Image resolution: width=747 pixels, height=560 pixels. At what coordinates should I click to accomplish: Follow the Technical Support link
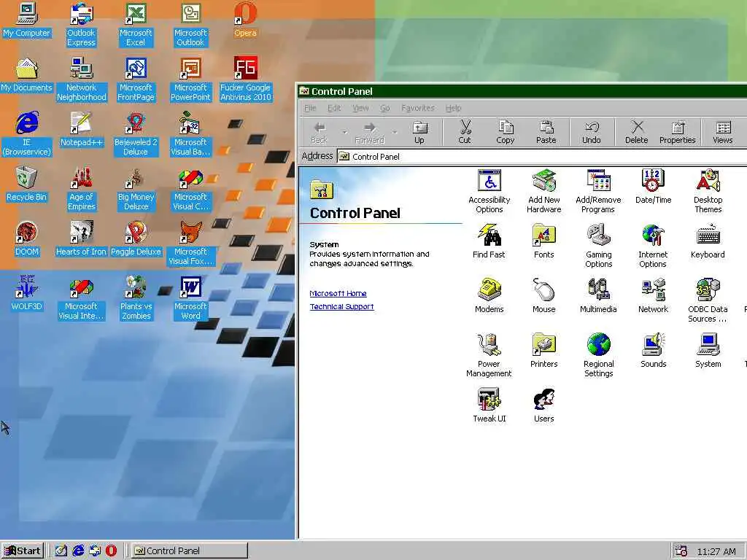(x=341, y=307)
